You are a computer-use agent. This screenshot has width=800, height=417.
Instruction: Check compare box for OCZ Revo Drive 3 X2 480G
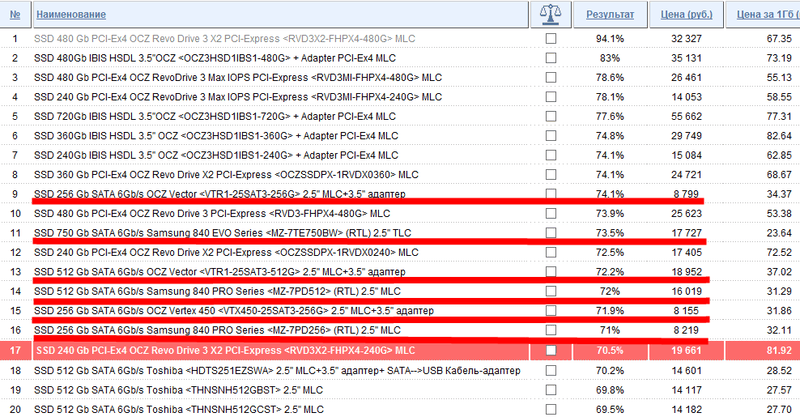(551, 39)
